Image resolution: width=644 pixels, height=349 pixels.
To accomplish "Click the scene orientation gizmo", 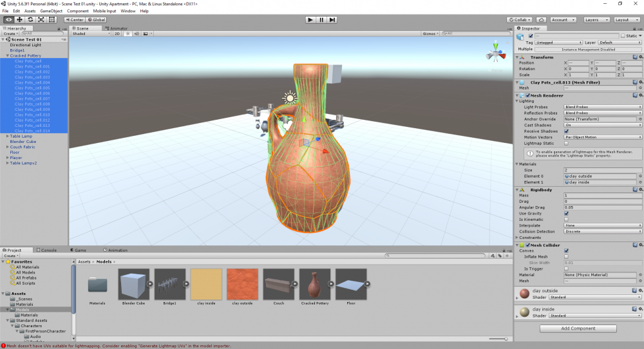I will (496, 53).
